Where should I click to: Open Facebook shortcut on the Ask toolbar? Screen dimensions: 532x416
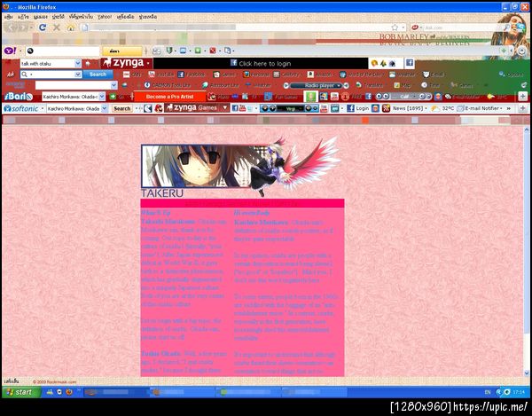(x=192, y=75)
